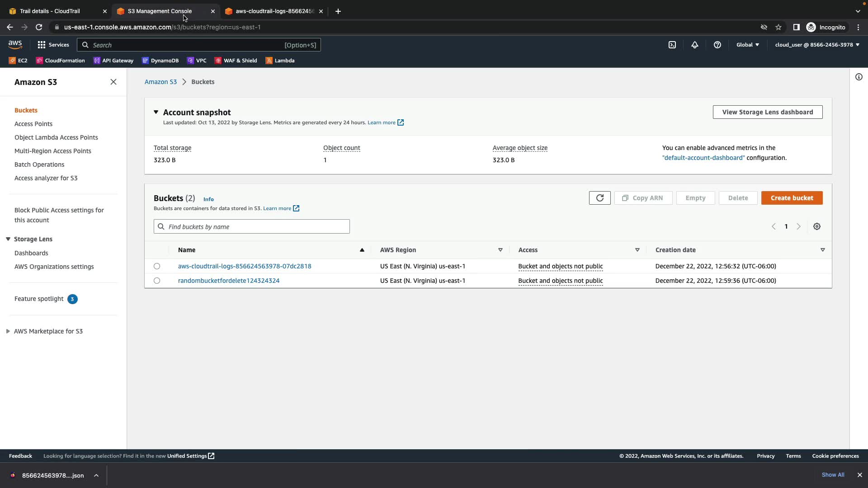This screenshot has height=488, width=868.
Task: Click the Create bucket button
Action: pyautogui.click(x=792, y=198)
